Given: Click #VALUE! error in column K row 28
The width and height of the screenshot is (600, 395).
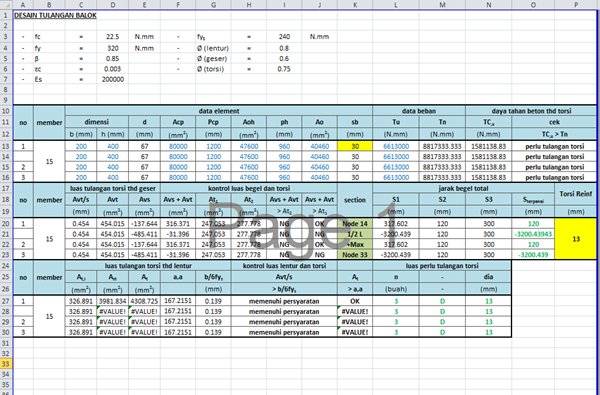Looking at the screenshot, I should tap(355, 312).
